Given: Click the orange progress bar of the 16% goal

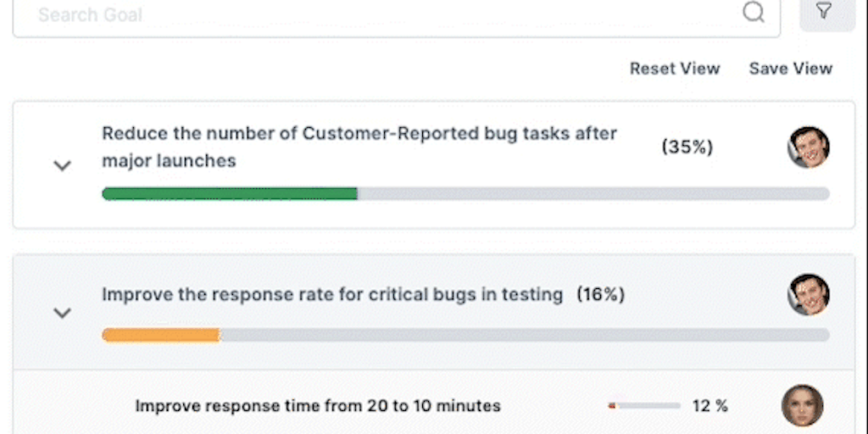Looking at the screenshot, I should point(160,336).
